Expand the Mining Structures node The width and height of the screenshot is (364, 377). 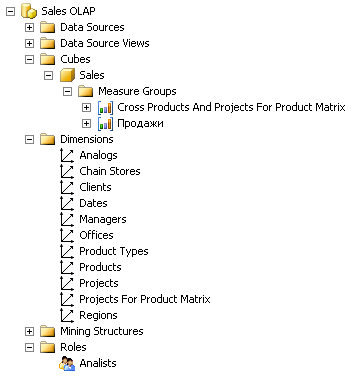pos(30,331)
